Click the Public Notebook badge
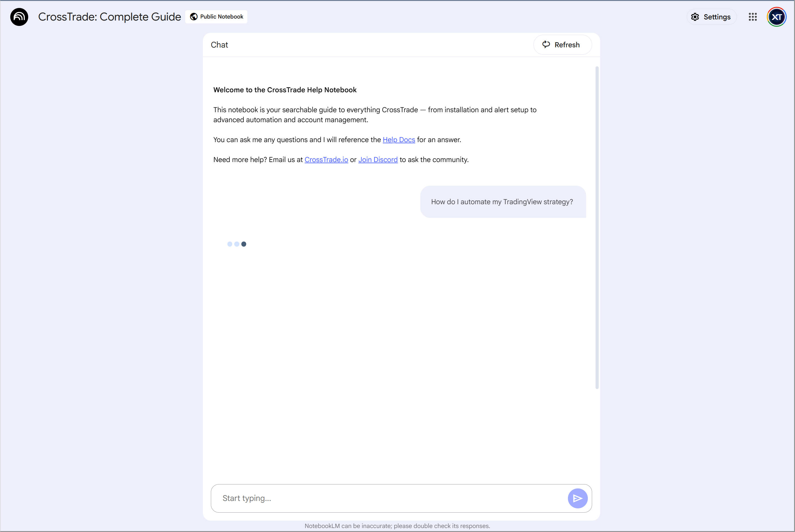This screenshot has height=532, width=795. (x=216, y=16)
